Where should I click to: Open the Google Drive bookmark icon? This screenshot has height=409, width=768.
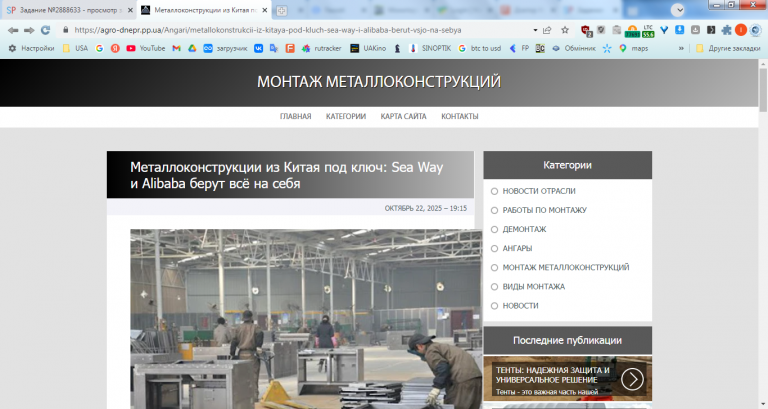coord(192,48)
